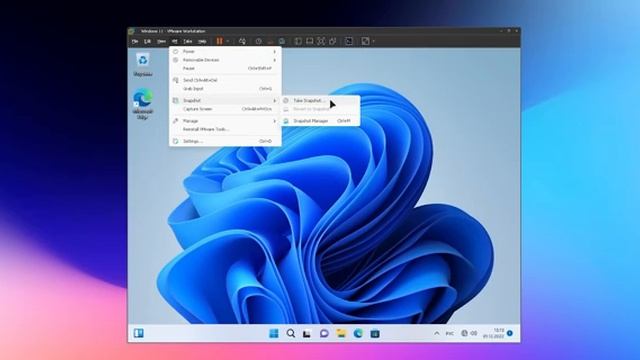Open the Removable Devices submenu

click(x=225, y=60)
